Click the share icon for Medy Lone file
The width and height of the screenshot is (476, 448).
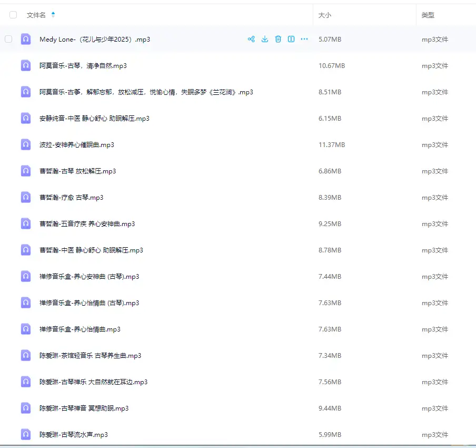[251, 39]
